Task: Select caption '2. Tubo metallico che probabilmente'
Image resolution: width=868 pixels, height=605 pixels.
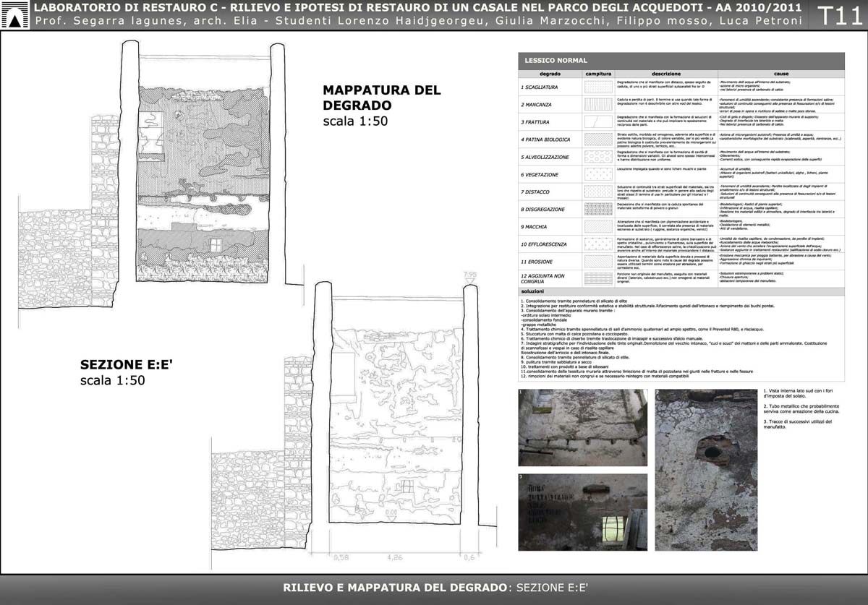Action: [x=803, y=409]
